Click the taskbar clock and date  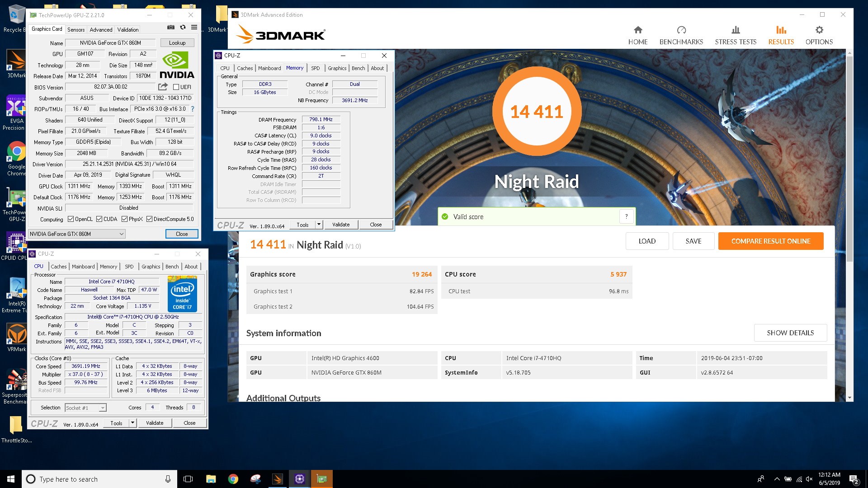pyautogui.click(x=829, y=479)
